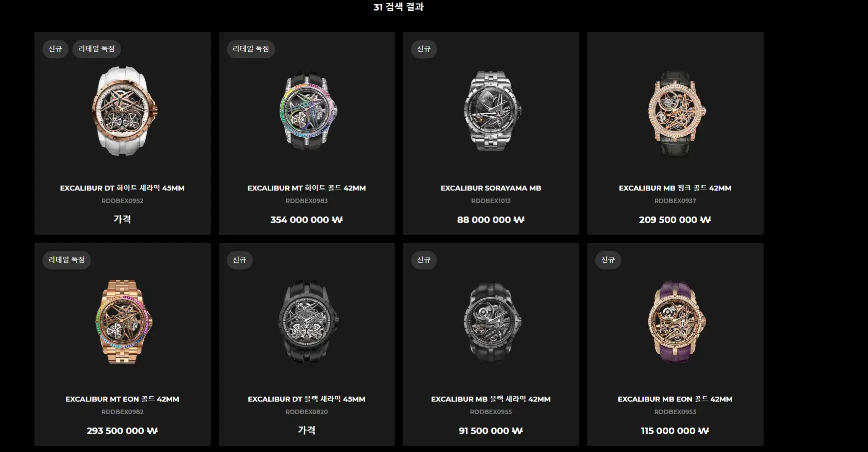The width and height of the screenshot is (868, 452).
Task: Open the rainbow-bezel Excalibur MT white gold watch image
Action: click(x=307, y=112)
